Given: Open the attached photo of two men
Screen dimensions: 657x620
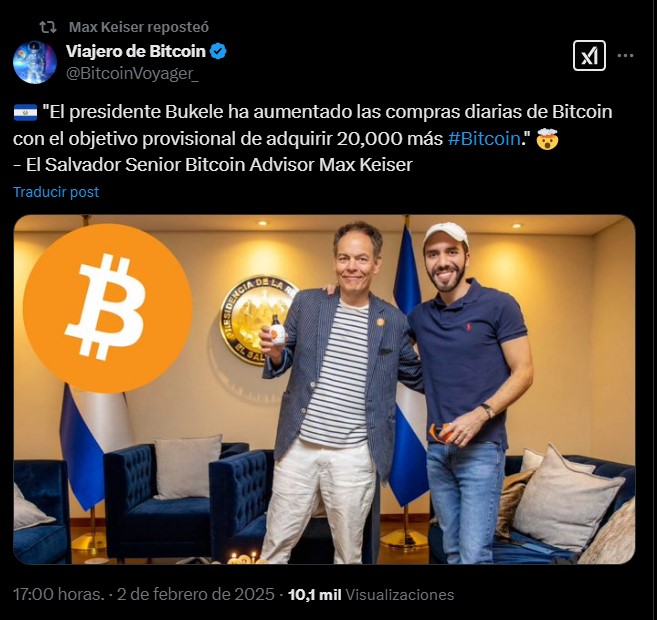Looking at the screenshot, I should pos(324,389).
